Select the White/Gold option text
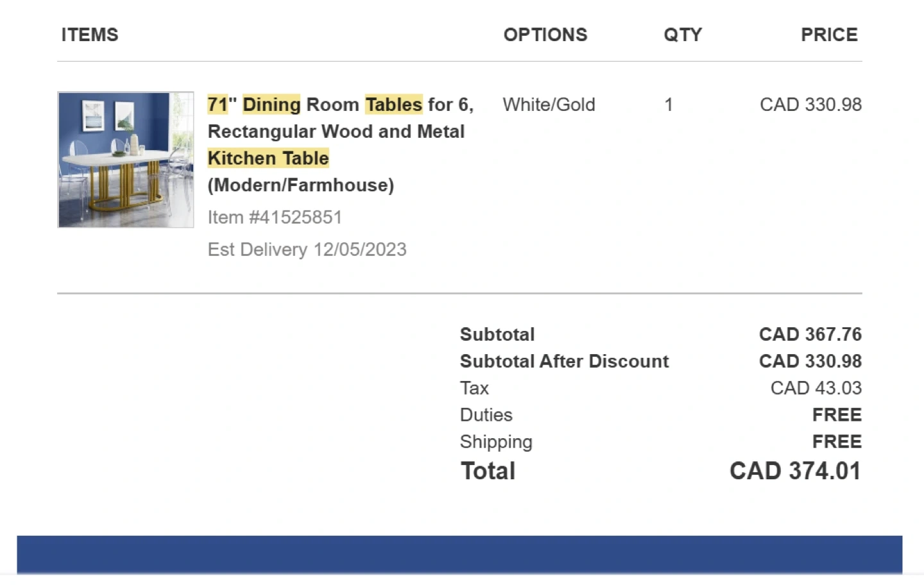This screenshot has height=587, width=924. pyautogui.click(x=549, y=105)
